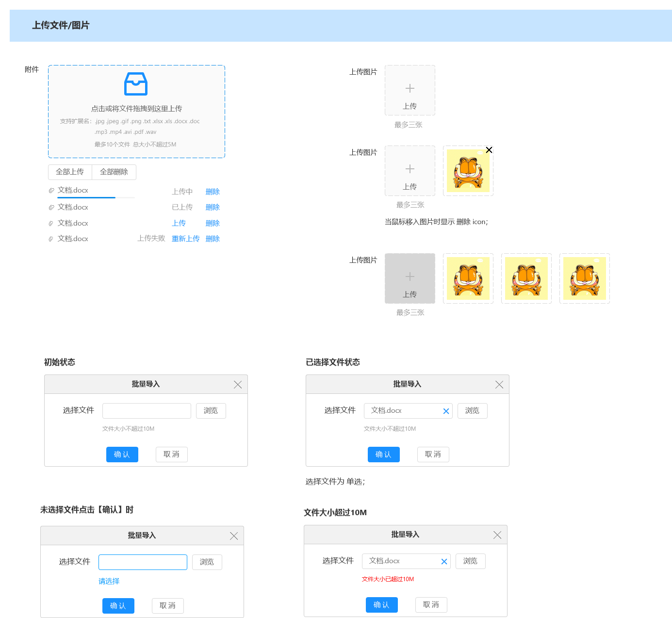Click the black X delete icon on Garfield image
This screenshot has height=618, width=672.
click(x=489, y=150)
